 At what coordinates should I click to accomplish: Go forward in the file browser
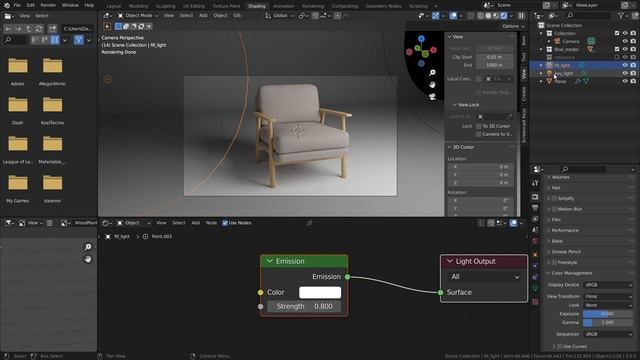tap(18, 29)
